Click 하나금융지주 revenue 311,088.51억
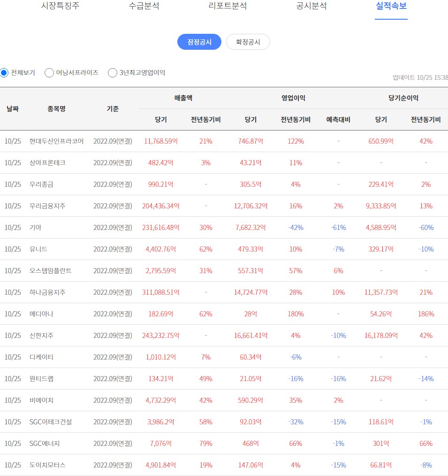Image resolution: width=448 pixels, height=476 pixels. tap(161, 292)
